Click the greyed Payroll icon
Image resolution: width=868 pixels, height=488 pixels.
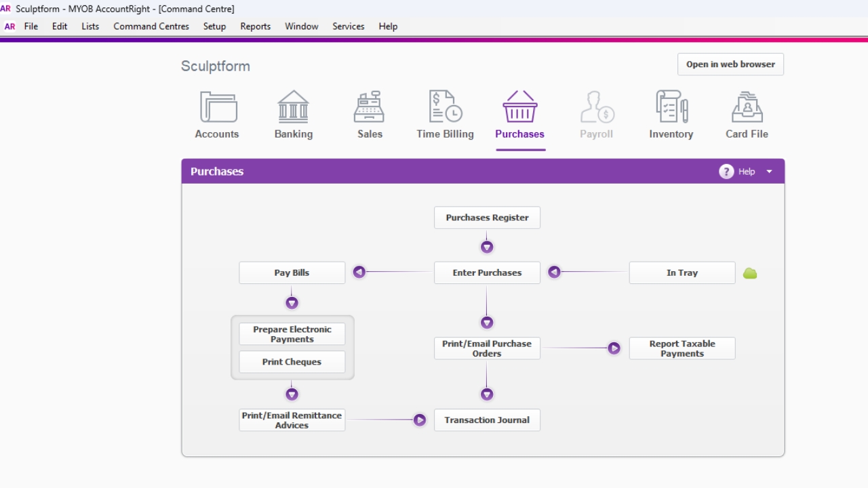pos(597,107)
